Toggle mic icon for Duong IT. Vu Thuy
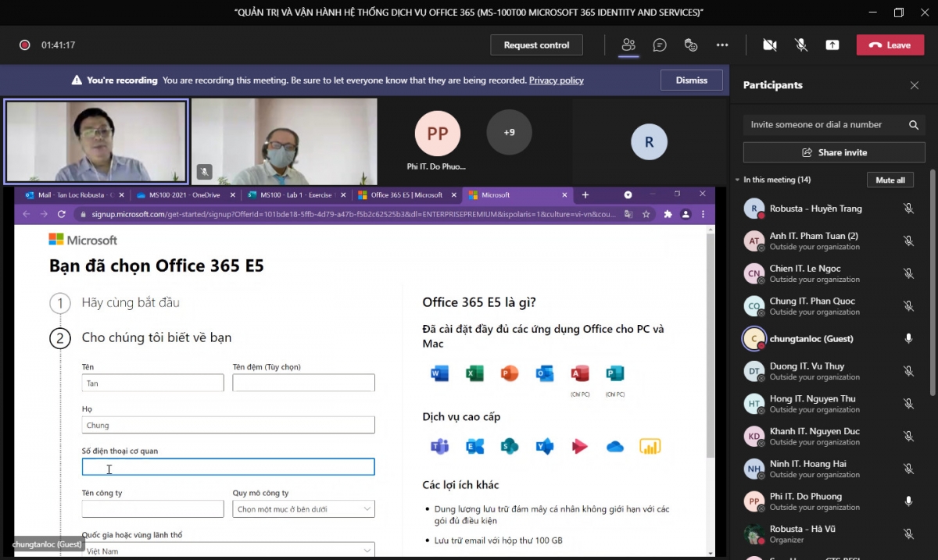The image size is (938, 560). pos(908,371)
